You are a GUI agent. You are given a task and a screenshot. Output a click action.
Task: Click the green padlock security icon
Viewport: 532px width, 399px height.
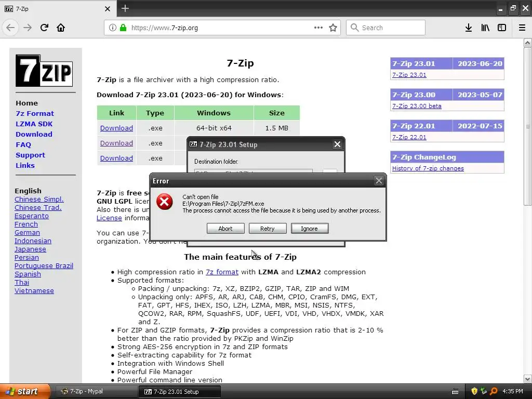tap(123, 28)
